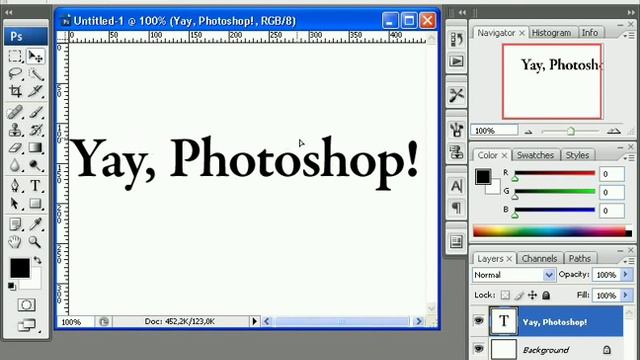Open the status bar info arrow menu
The width and height of the screenshot is (640, 360).
(254, 321)
